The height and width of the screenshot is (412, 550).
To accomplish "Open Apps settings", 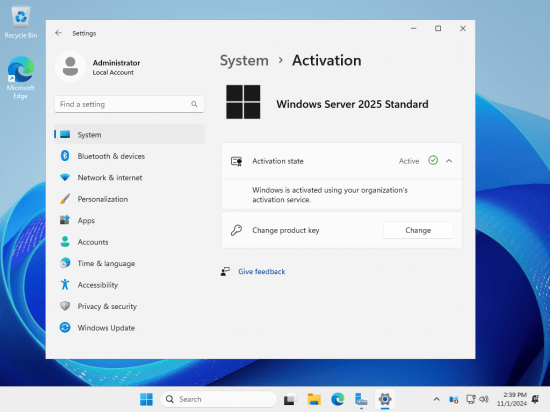I will point(129,220).
